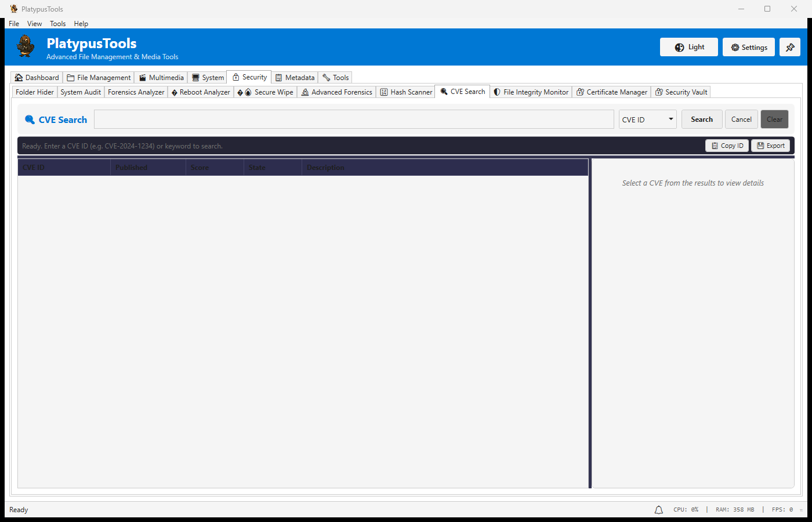The image size is (812, 522).
Task: Select the File Integrity Monitor tab
Action: pyautogui.click(x=530, y=92)
